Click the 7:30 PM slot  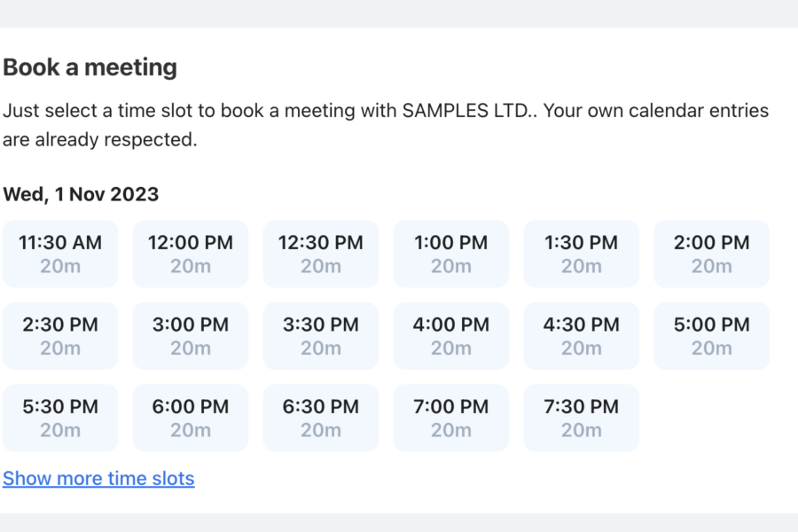[x=582, y=418]
